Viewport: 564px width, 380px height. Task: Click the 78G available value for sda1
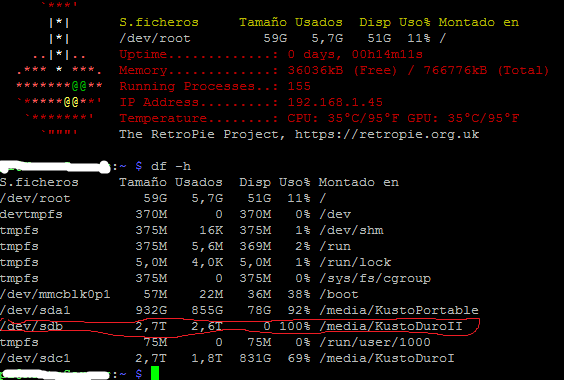pos(259,310)
